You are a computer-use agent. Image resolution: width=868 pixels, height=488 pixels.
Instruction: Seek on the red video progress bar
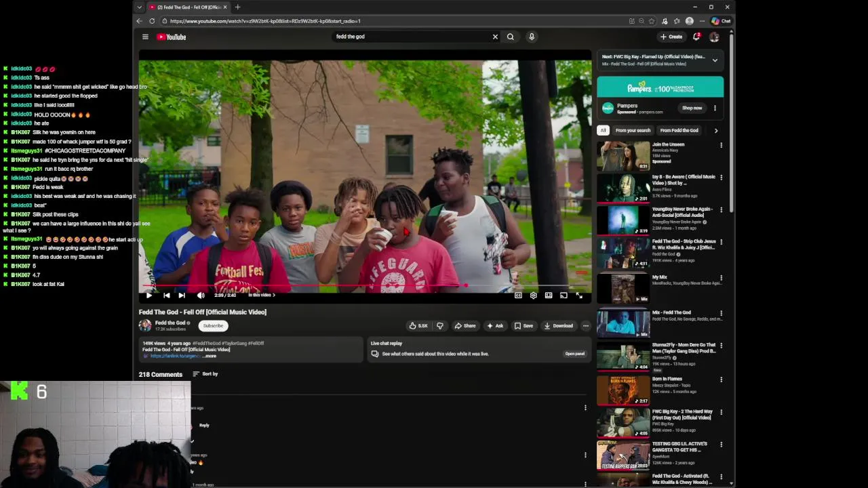click(x=365, y=285)
